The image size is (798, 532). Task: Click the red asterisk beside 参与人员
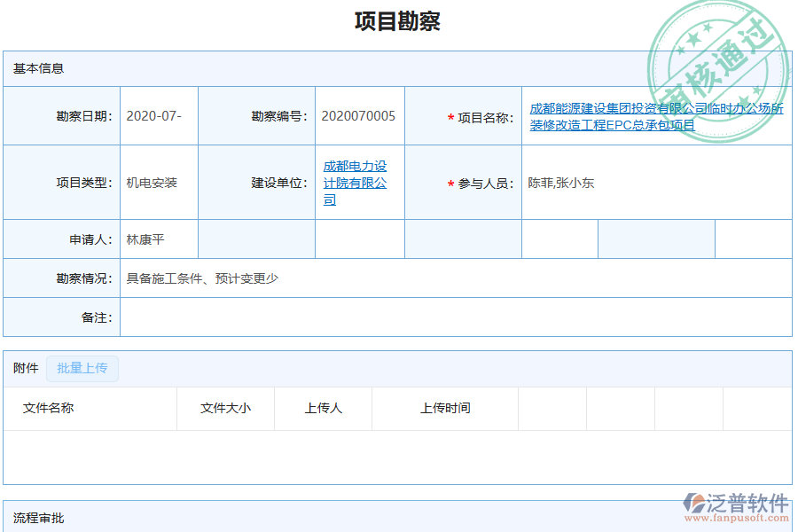pos(450,183)
